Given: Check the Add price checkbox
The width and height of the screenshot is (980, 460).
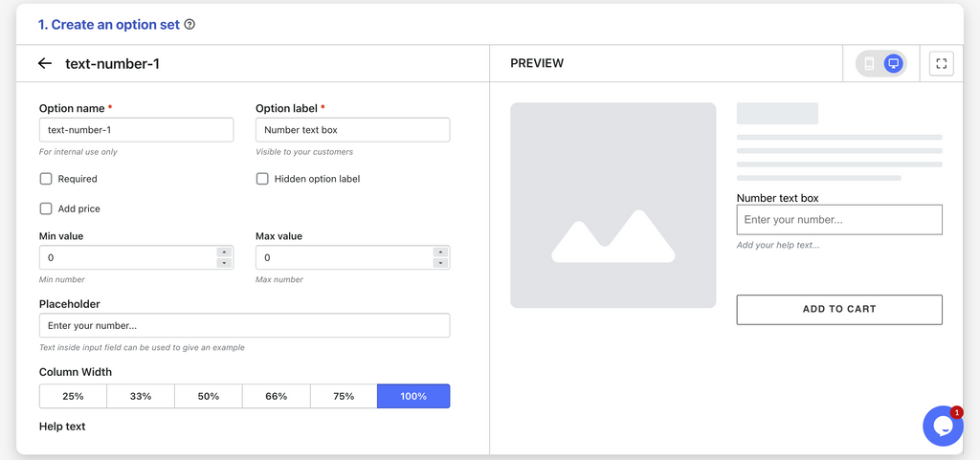Looking at the screenshot, I should click(46, 209).
